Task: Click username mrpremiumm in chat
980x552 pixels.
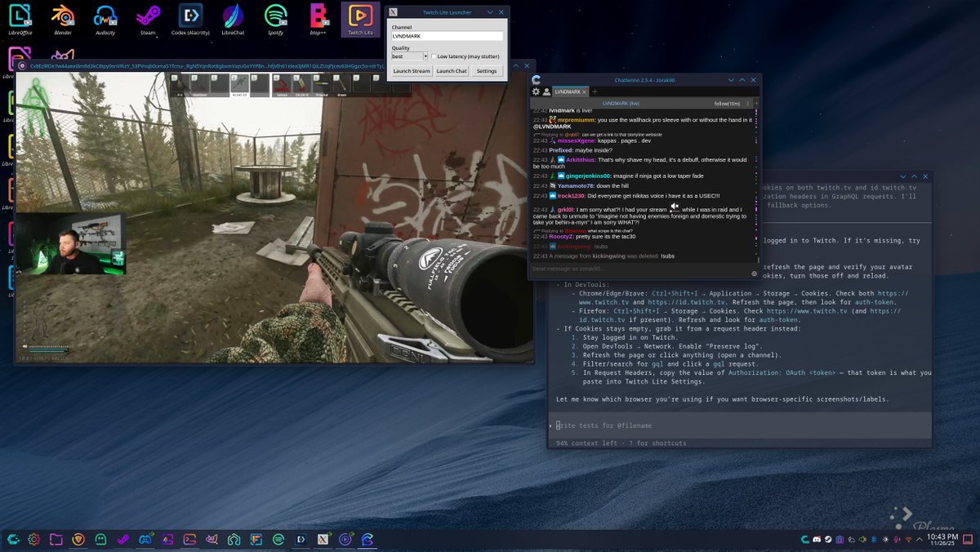Action: [577, 119]
